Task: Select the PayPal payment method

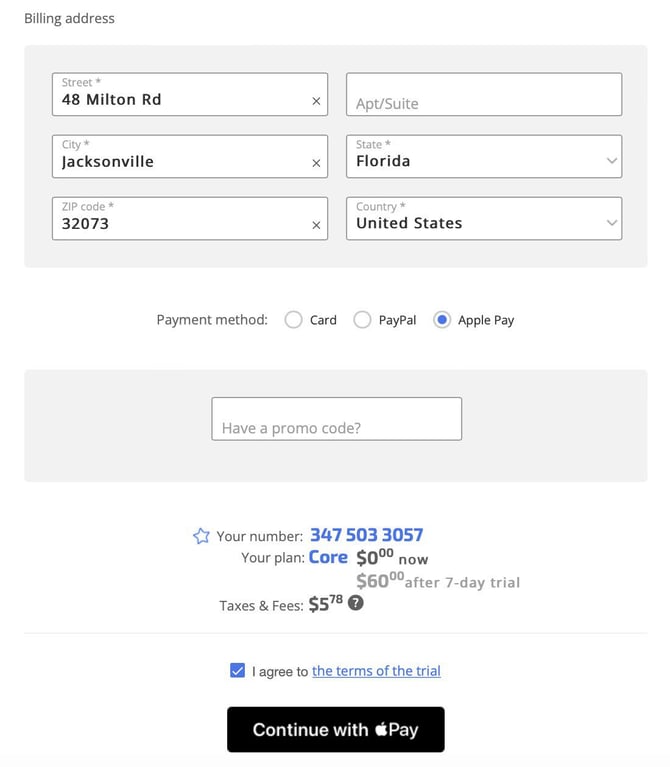Action: [362, 320]
